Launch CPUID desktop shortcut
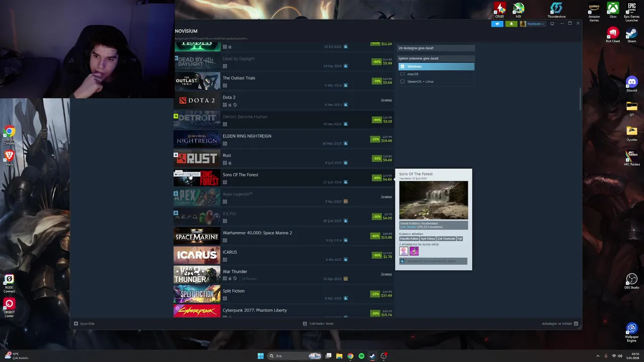 500,10
